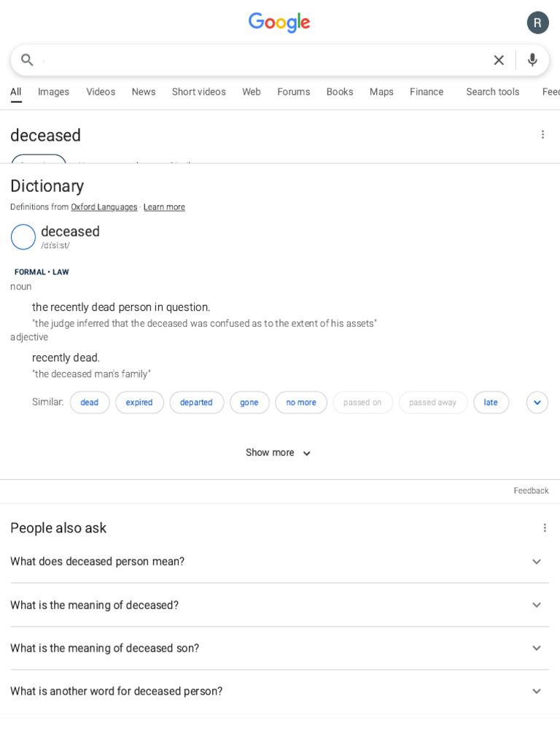Open the Oxford Languages link
Screen dimensions: 560x747
pyautogui.click(x=104, y=207)
